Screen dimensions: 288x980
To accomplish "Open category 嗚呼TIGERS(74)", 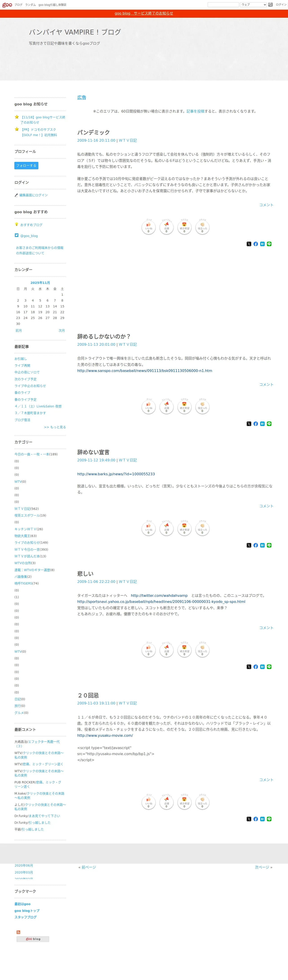I will click(23, 583).
